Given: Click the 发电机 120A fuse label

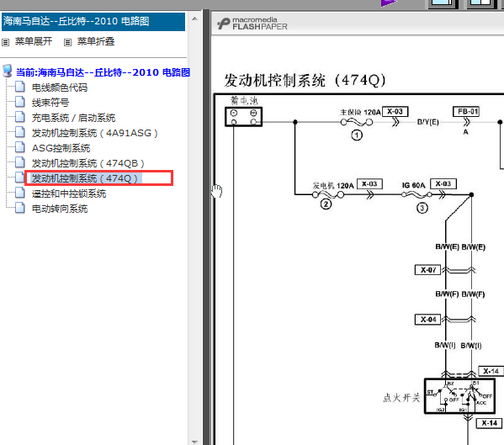Looking at the screenshot, I should pyautogui.click(x=333, y=186).
